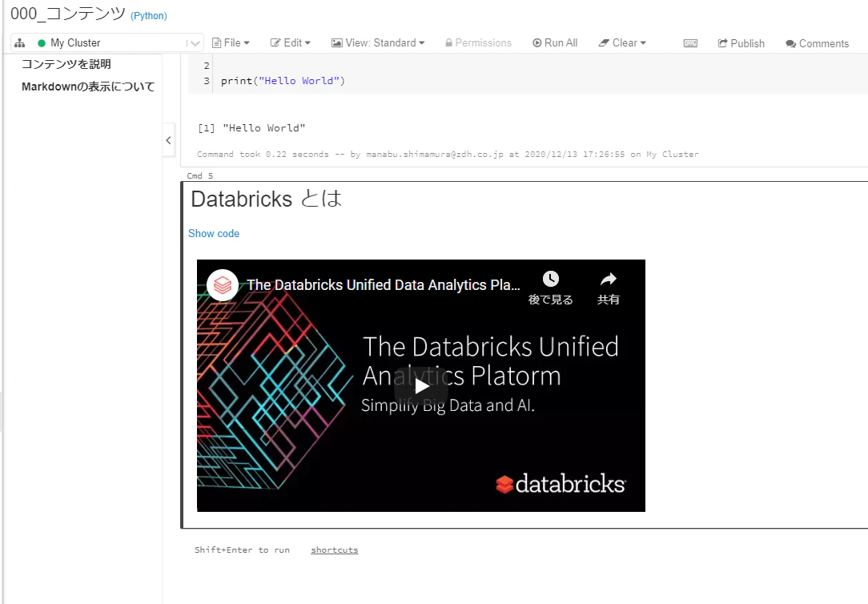This screenshot has height=604, width=868.
Task: Click the video Share arrow icon
Action: click(609, 279)
